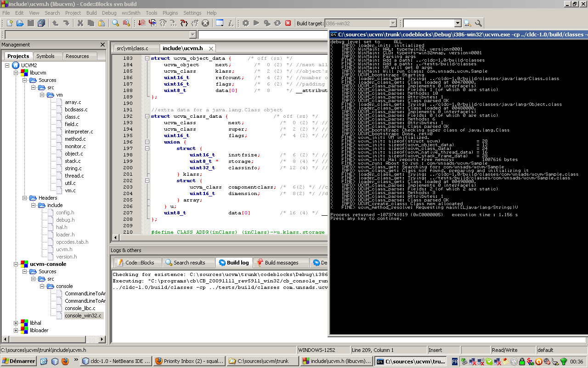Expand the libhal project node
The height and width of the screenshot is (368, 588).
(x=16, y=323)
